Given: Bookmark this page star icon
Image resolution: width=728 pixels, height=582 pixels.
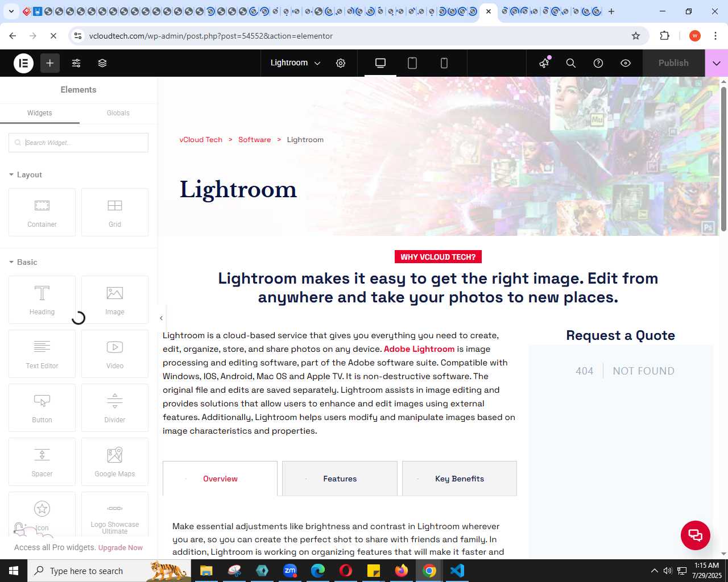Looking at the screenshot, I should [x=636, y=36].
